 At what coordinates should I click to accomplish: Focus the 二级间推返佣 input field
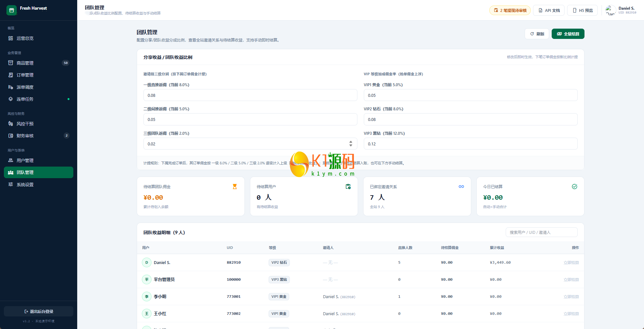[x=250, y=119]
